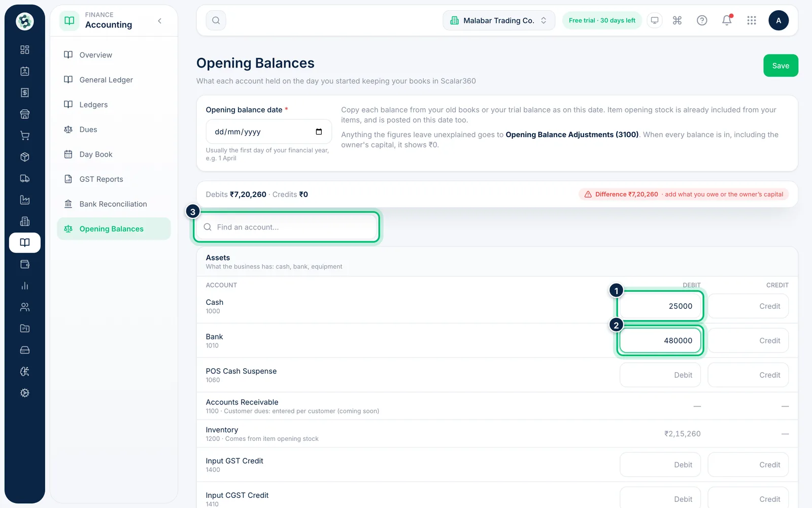The width and height of the screenshot is (812, 508).
Task: Click the Inventory amount ₹2,15,260
Action: [x=682, y=434]
